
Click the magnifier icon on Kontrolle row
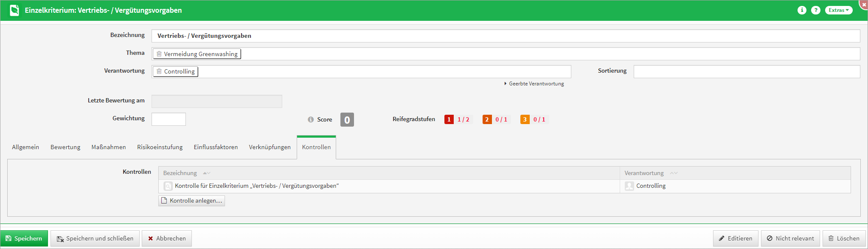pyautogui.click(x=168, y=186)
